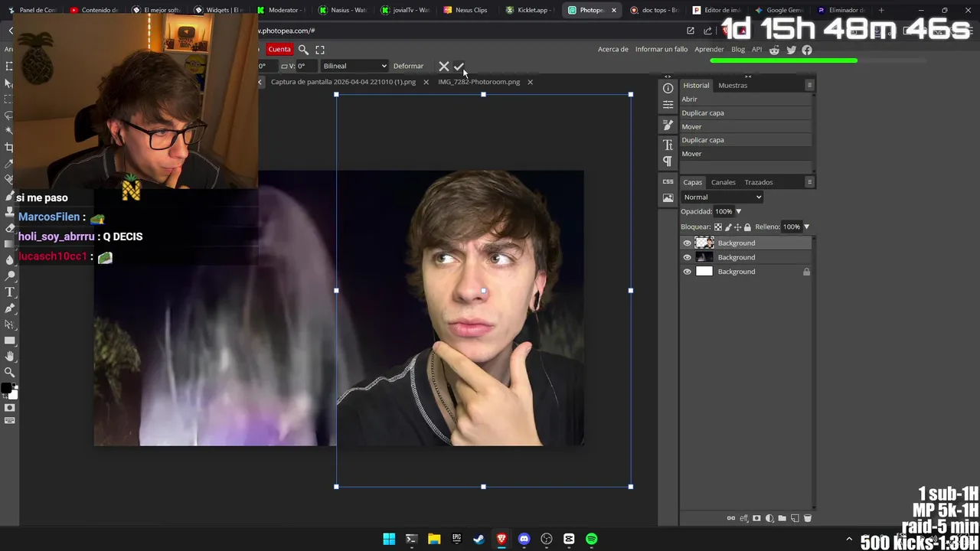Toggle fullscreen mode icon
This screenshot has width=980, height=551.
click(x=320, y=50)
